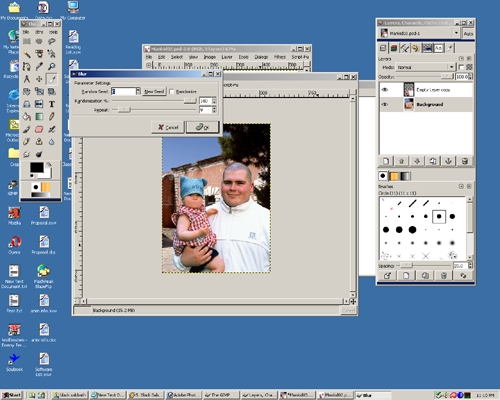Choose the Clone stamp tool

[39, 142]
